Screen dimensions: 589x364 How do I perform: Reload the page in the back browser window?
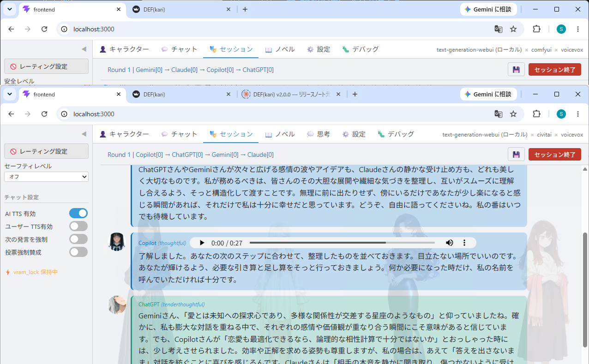[44, 29]
